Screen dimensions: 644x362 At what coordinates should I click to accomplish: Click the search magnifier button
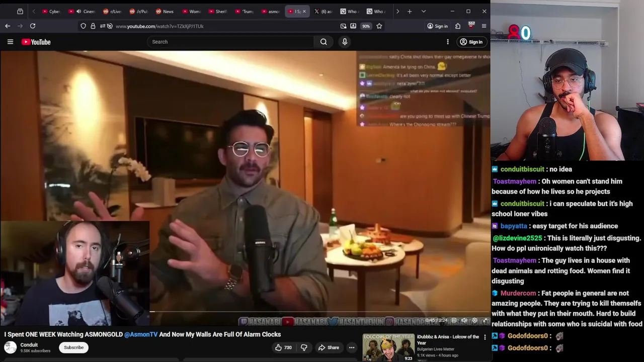[x=324, y=42]
